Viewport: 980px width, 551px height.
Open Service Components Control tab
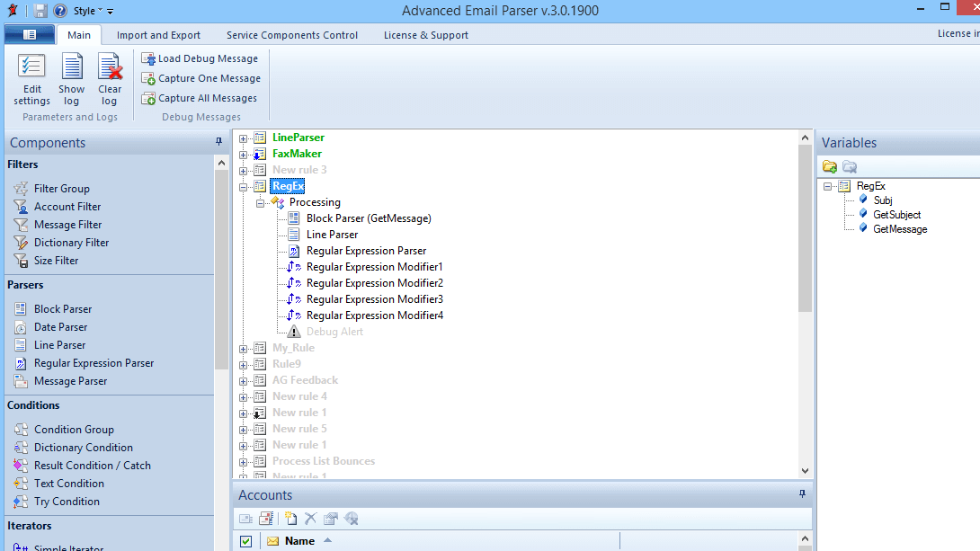(292, 35)
